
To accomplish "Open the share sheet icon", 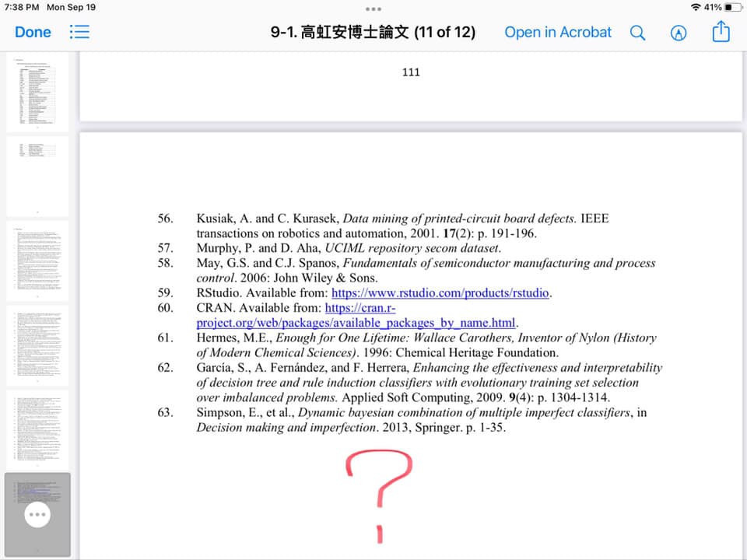I will [x=721, y=31].
